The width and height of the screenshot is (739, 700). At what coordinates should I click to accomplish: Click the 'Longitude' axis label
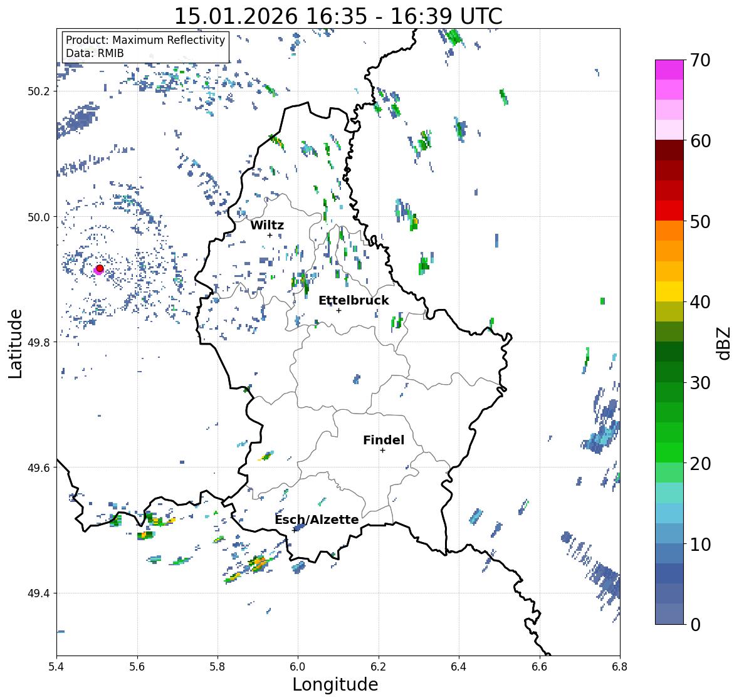tap(335, 684)
